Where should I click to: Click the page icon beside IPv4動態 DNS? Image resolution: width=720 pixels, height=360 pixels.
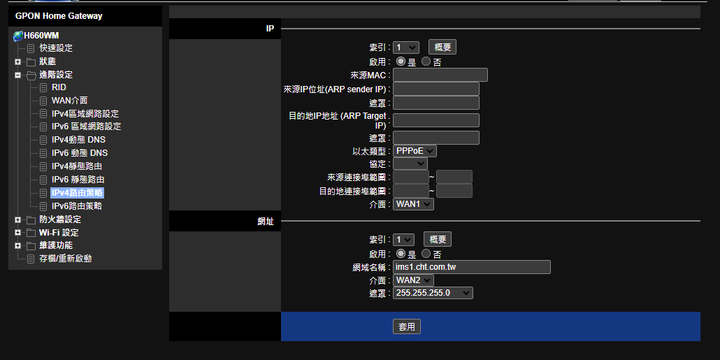point(43,140)
